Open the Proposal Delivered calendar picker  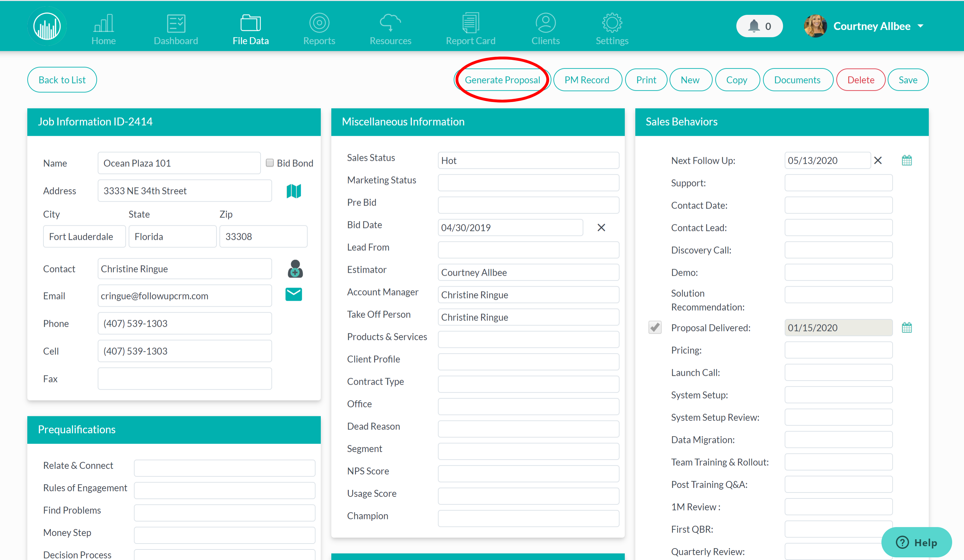point(907,327)
